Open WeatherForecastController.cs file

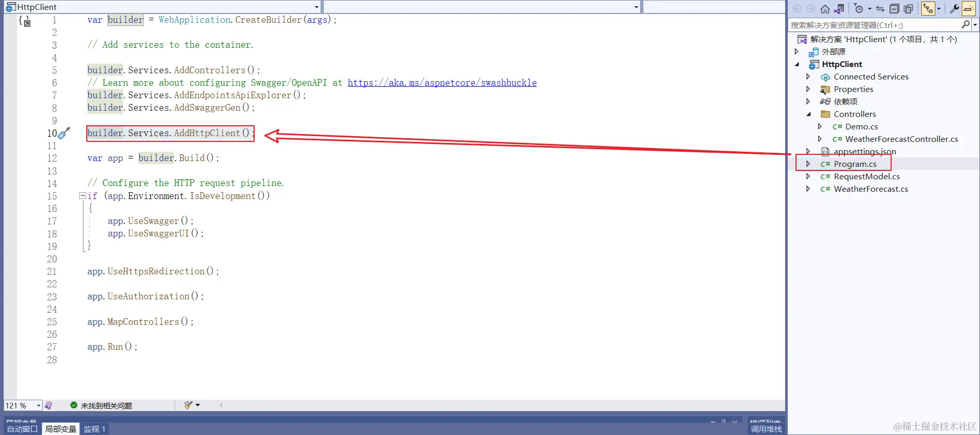pyautogui.click(x=902, y=139)
